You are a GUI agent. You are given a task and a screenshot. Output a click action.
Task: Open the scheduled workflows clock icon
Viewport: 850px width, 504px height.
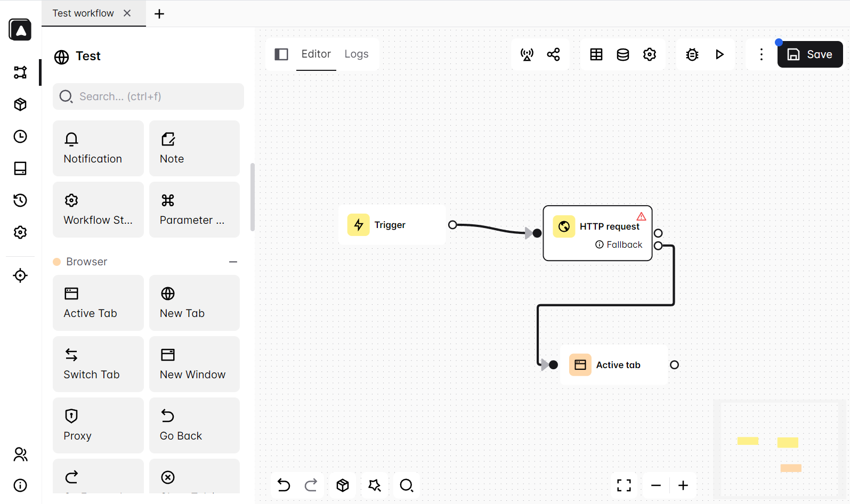[x=20, y=136]
